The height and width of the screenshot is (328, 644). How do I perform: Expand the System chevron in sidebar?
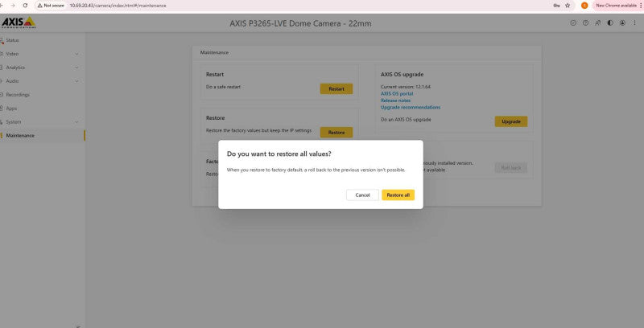pyautogui.click(x=76, y=121)
